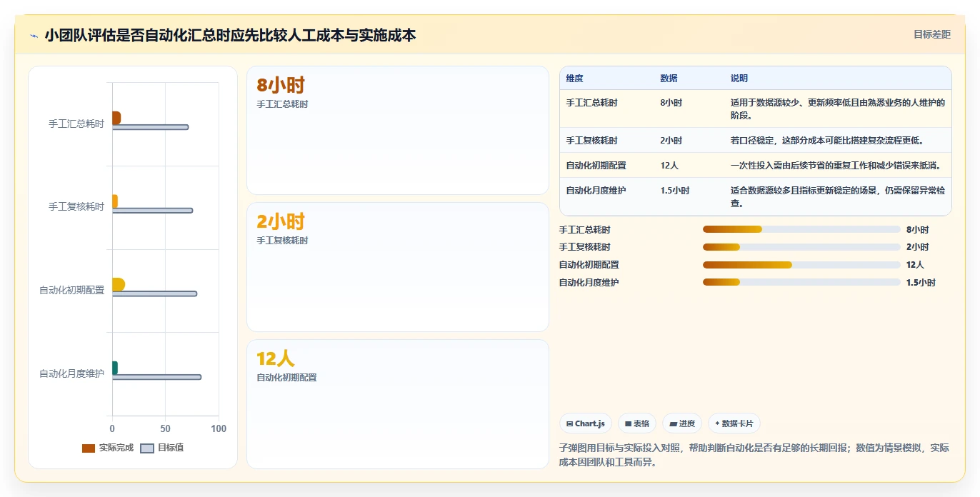Click the gray target bar for 自动化月度维护 in the chart
This screenshot has height=497, width=980.
[x=156, y=377]
